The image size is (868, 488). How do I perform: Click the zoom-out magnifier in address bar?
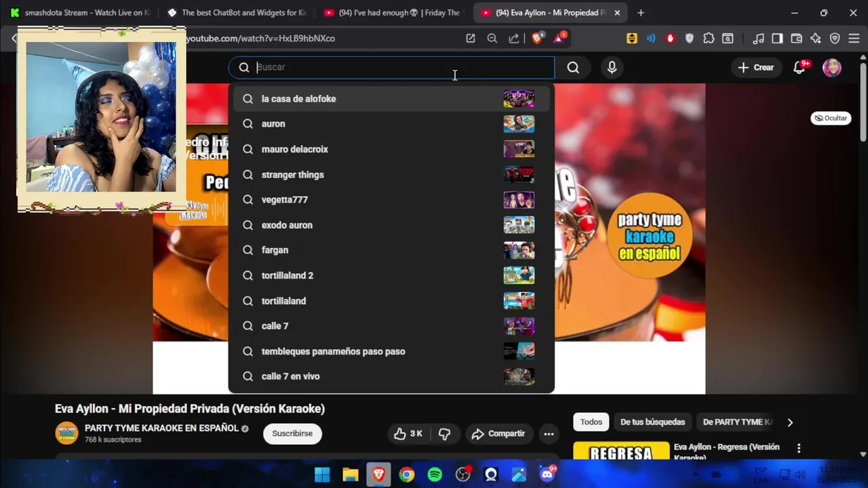492,39
